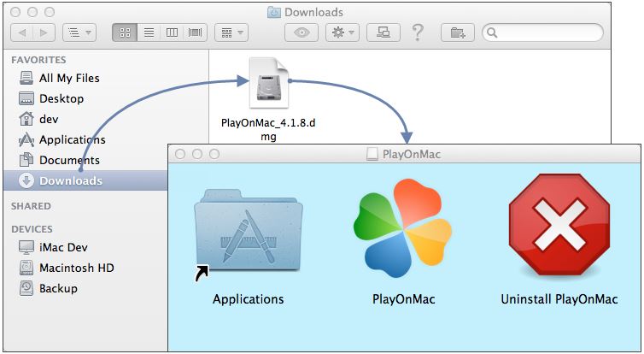Open Help with the question mark
Viewport: 644px width, 354px height.
coord(418,32)
